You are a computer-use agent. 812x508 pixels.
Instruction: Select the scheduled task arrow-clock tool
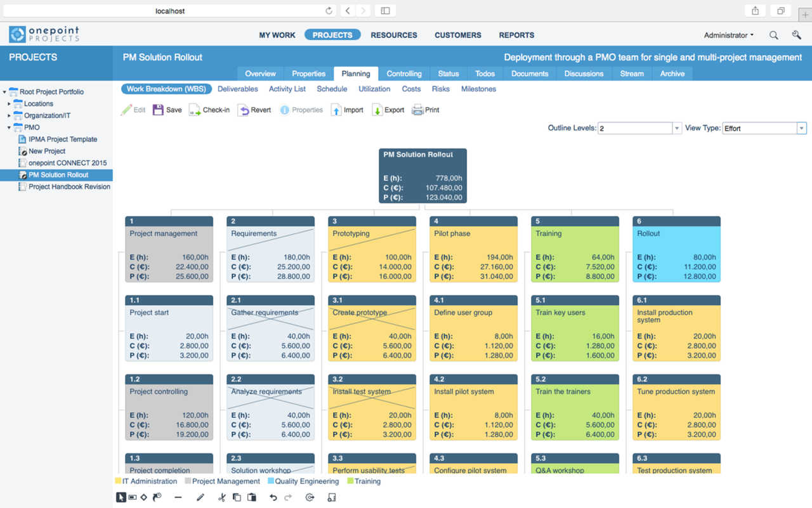tap(157, 497)
